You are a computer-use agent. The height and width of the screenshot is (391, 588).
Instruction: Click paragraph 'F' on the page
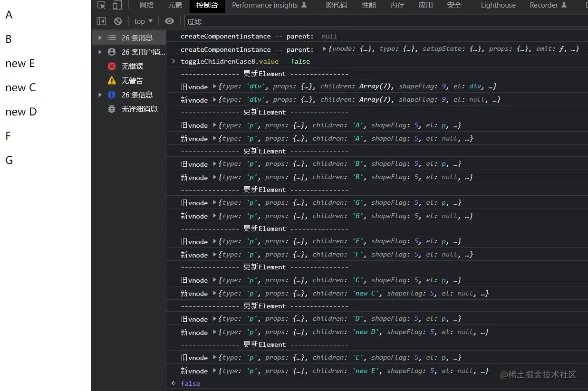8,136
